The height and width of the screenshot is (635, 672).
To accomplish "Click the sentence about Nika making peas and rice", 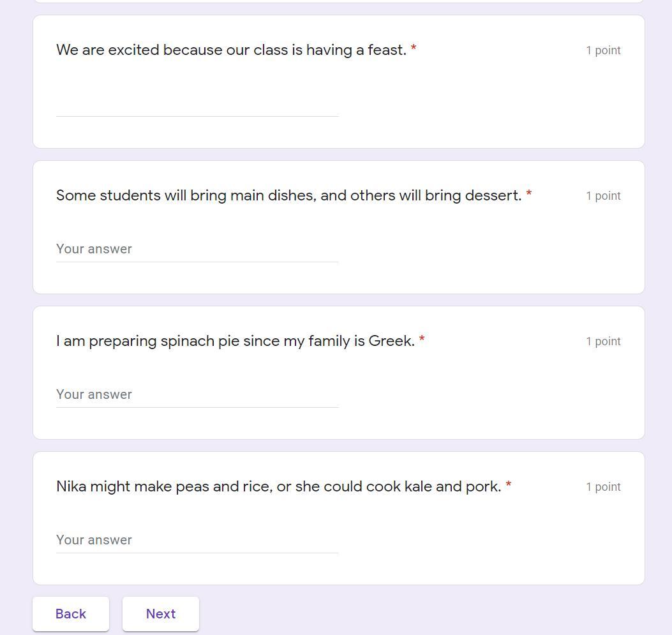I will (278, 486).
